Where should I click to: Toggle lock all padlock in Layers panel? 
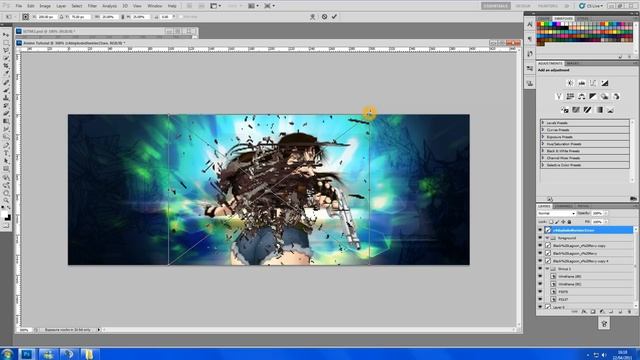(x=569, y=222)
